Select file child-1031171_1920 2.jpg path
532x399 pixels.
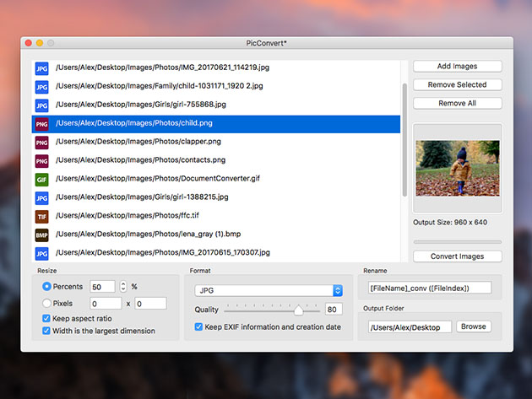click(x=160, y=86)
